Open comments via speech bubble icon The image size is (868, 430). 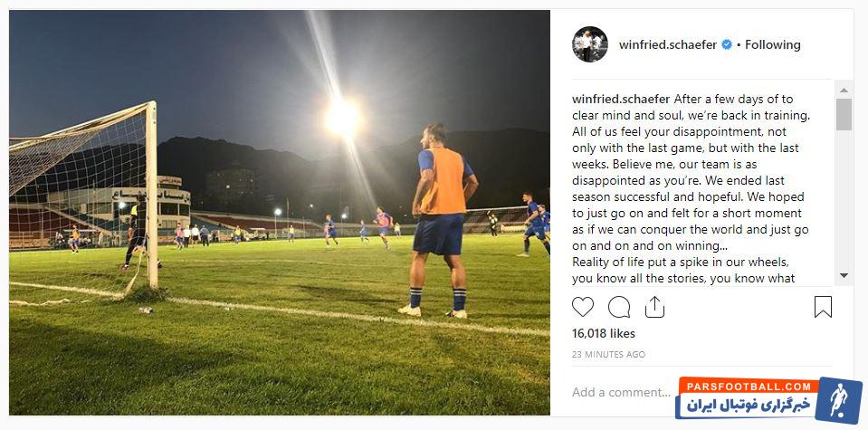pos(619,307)
